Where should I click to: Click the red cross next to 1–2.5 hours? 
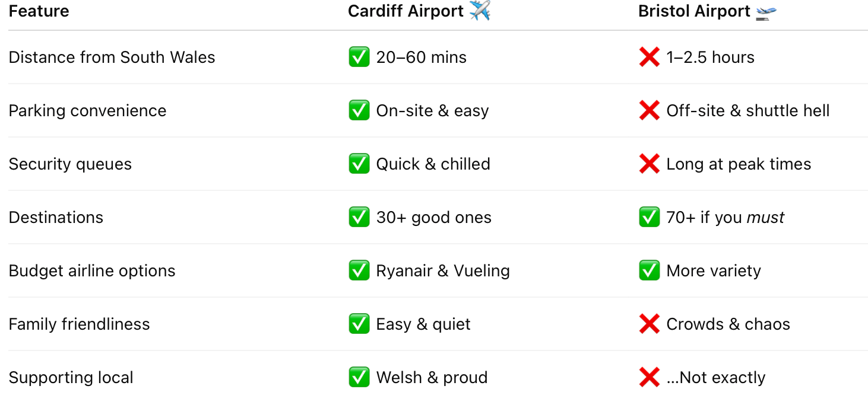[650, 57]
